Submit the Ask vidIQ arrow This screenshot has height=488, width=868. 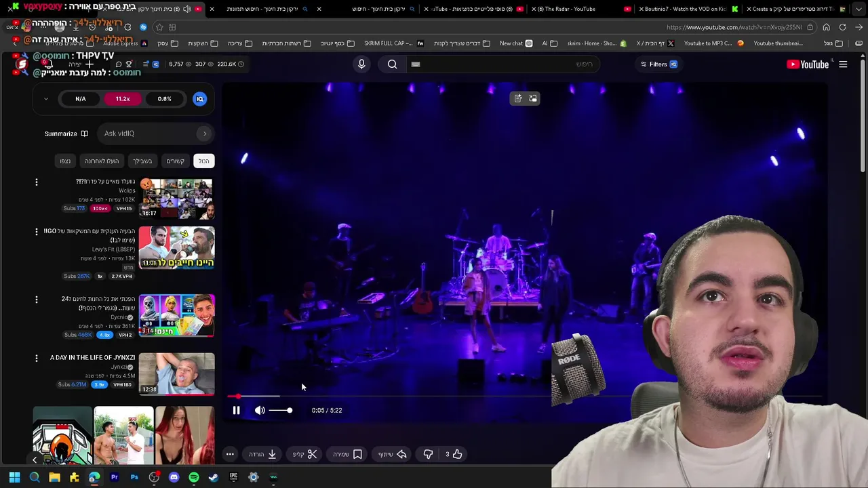(205, 134)
